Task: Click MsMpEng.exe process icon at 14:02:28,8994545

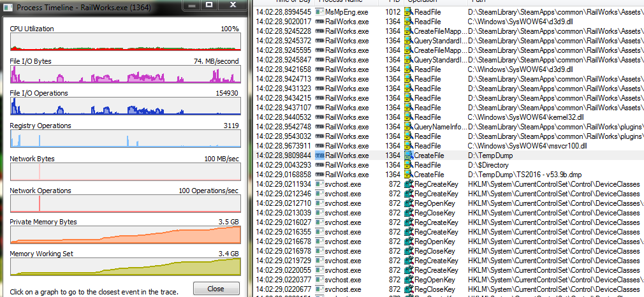Action: click(319, 12)
